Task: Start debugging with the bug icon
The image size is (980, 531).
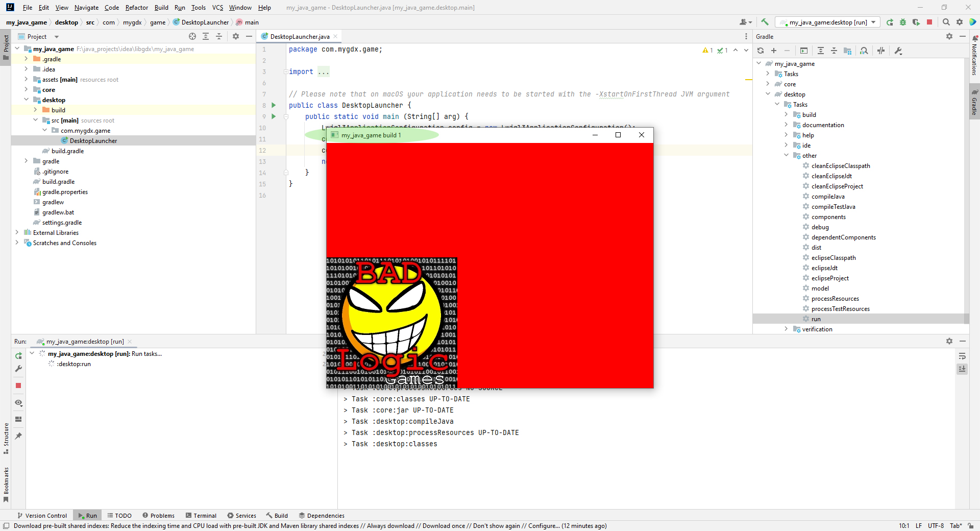Action: point(903,22)
